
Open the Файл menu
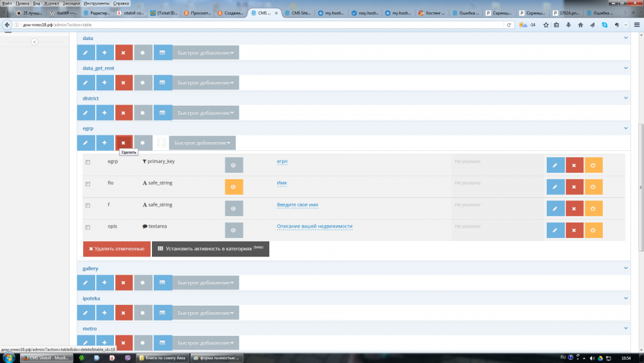coord(7,3)
